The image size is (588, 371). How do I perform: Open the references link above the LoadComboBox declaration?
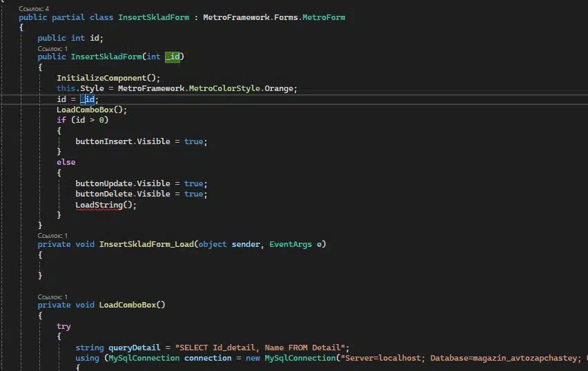coord(52,297)
